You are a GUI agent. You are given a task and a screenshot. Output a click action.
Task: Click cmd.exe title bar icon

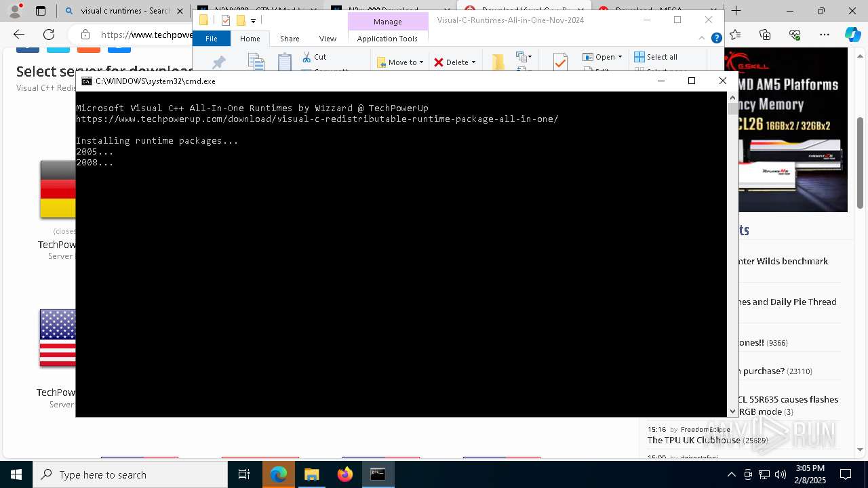click(x=87, y=81)
